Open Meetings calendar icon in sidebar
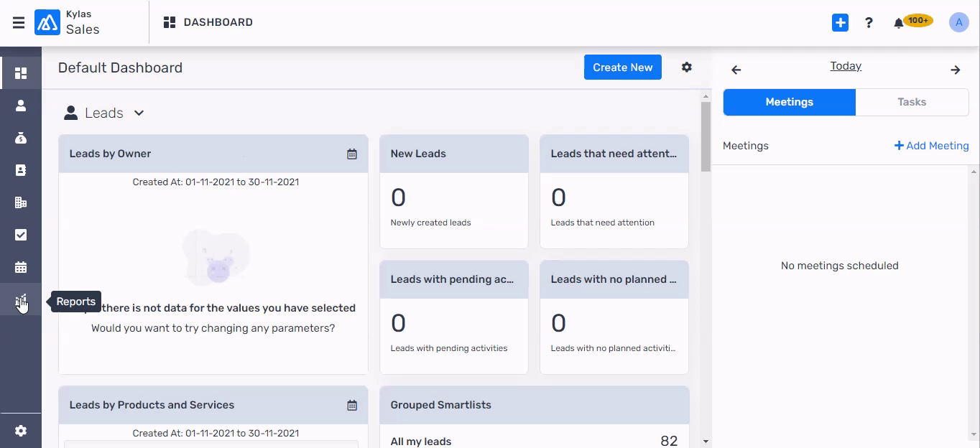 point(21,267)
